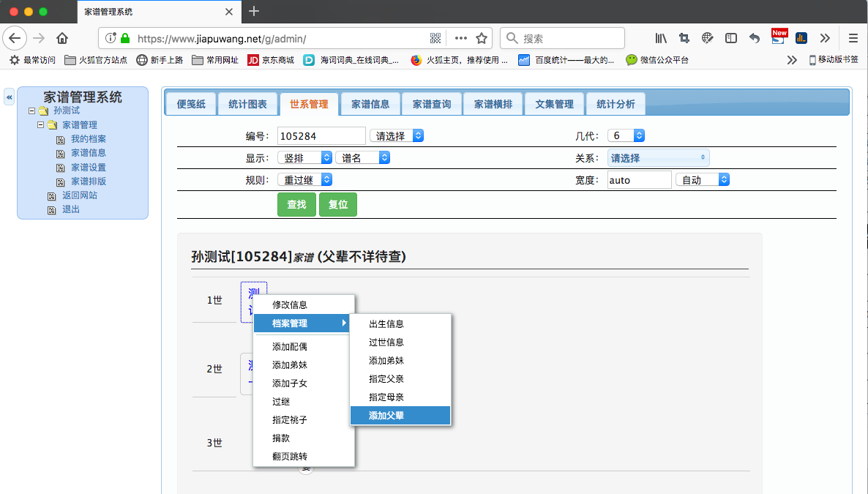Open 家谱设置 in sidebar tree
The image size is (868, 494).
89,168
